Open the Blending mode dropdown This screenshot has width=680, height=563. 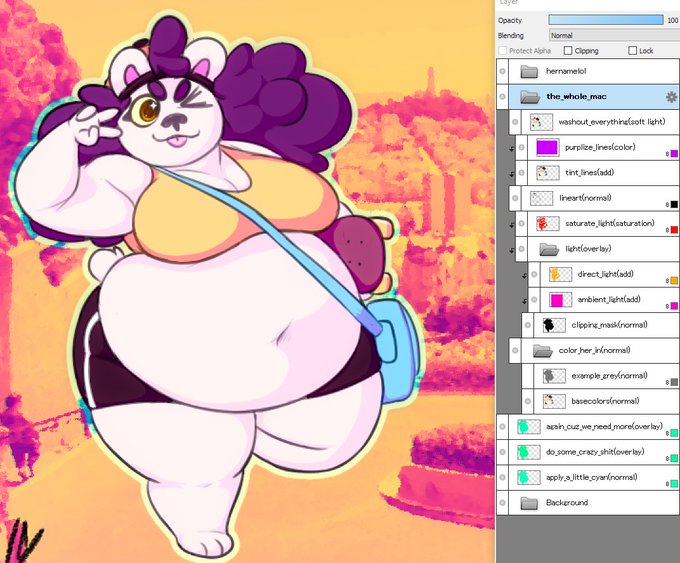pos(614,36)
